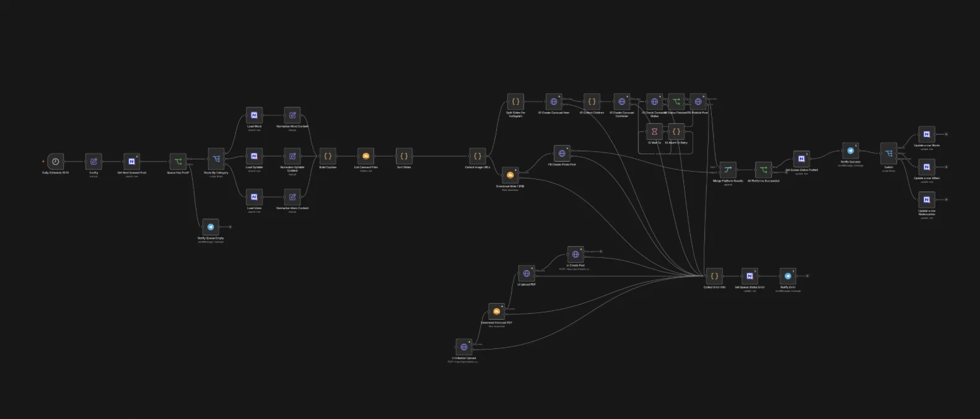Viewport: 980px width, 419px height.
Task: Select the Normalize Syllable Content node
Action: (292, 156)
